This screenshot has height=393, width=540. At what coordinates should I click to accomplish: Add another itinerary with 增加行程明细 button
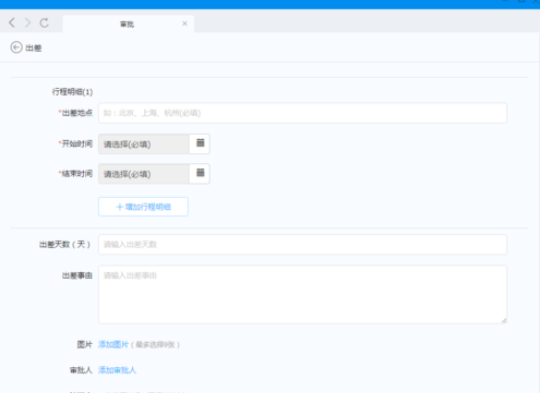click(x=143, y=207)
